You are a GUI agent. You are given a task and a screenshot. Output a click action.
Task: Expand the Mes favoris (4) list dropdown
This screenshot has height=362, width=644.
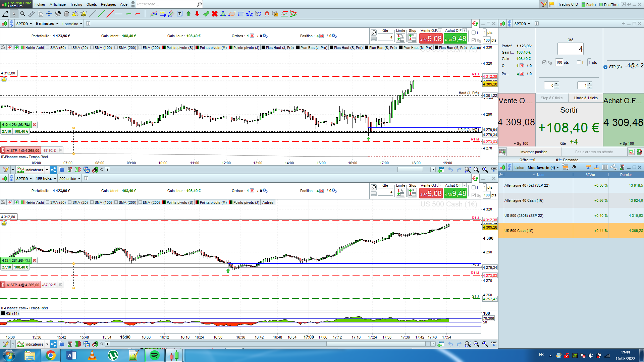pos(543,168)
